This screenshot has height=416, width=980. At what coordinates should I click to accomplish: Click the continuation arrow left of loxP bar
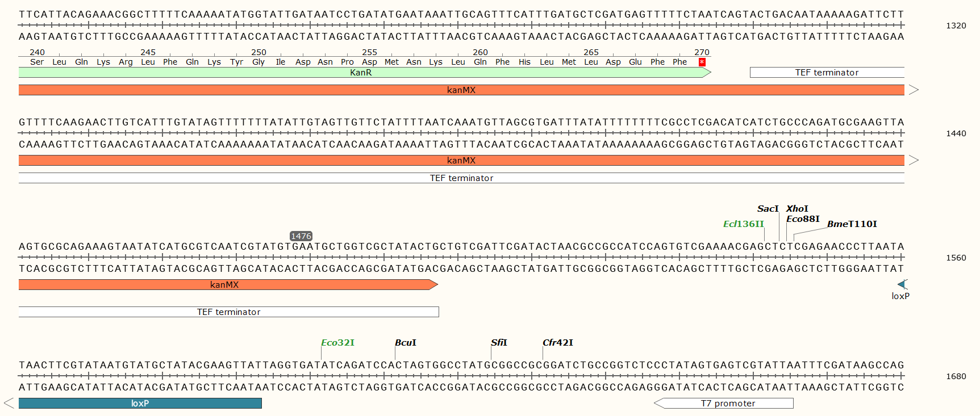coord(9,403)
